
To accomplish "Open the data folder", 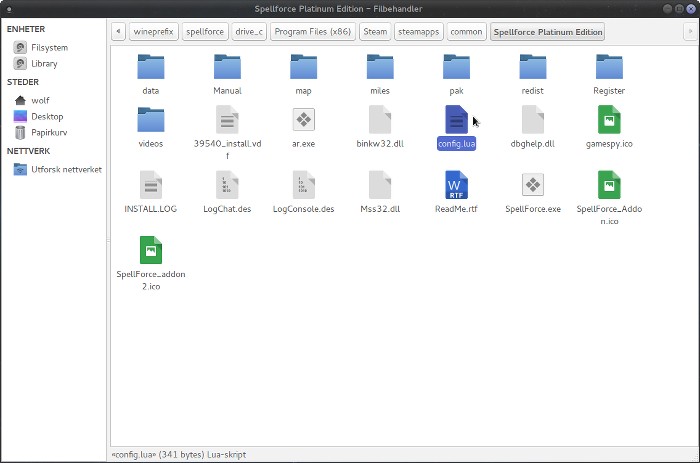I will (x=151, y=67).
